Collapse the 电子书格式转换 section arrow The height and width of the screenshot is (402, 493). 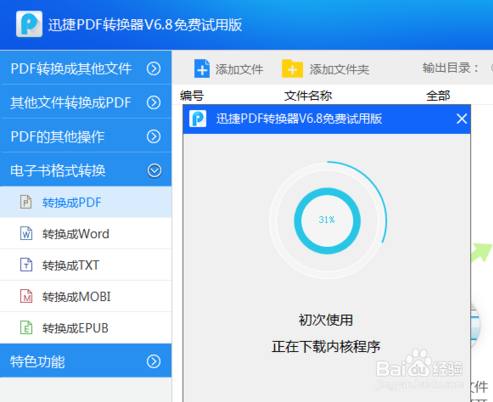pos(154,171)
